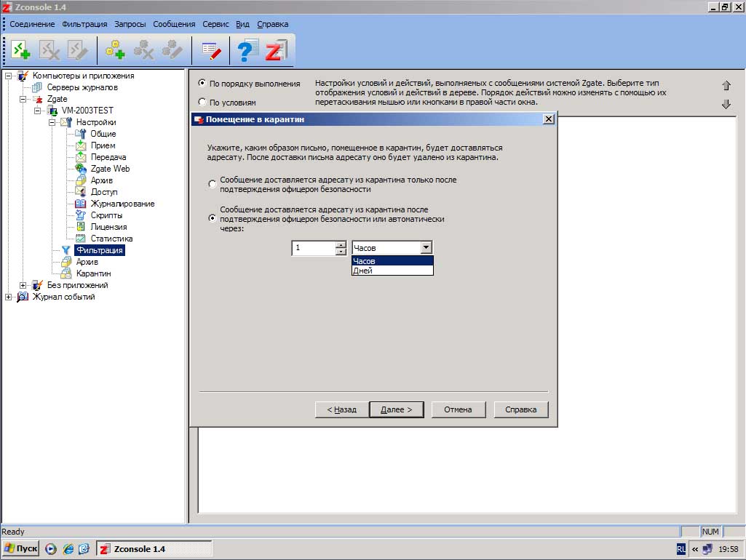Open Windows Media Player from quick launch
This screenshot has width=746, height=560.
pyautogui.click(x=51, y=549)
